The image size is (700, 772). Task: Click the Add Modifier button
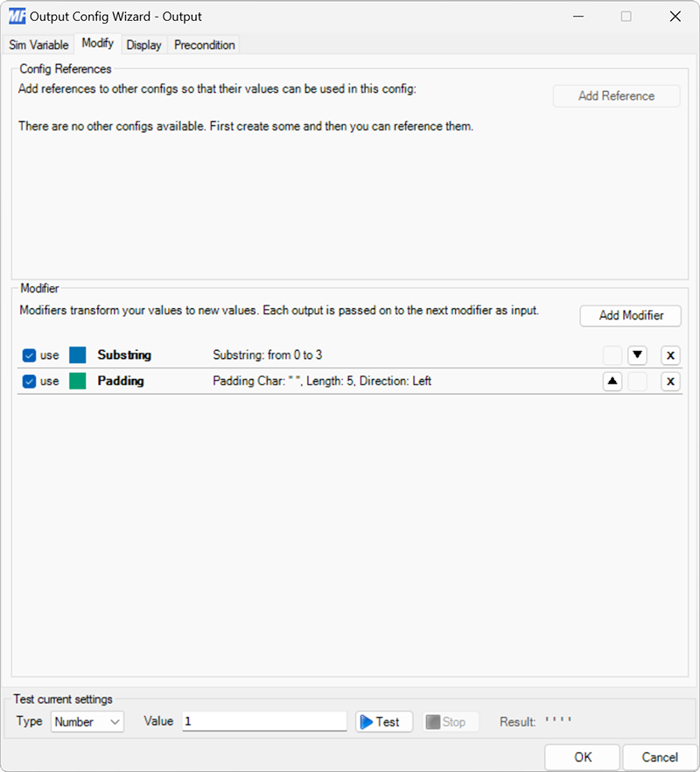630,316
